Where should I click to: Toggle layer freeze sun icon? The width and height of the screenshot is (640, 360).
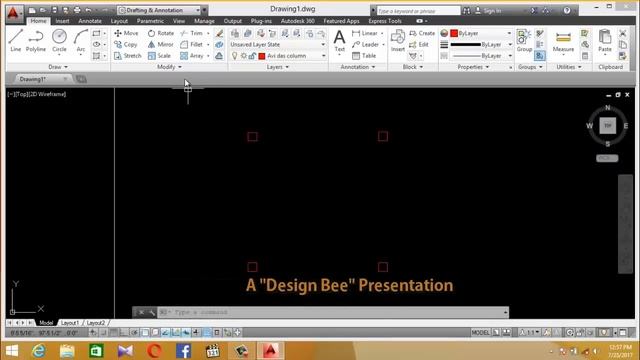pos(244,56)
